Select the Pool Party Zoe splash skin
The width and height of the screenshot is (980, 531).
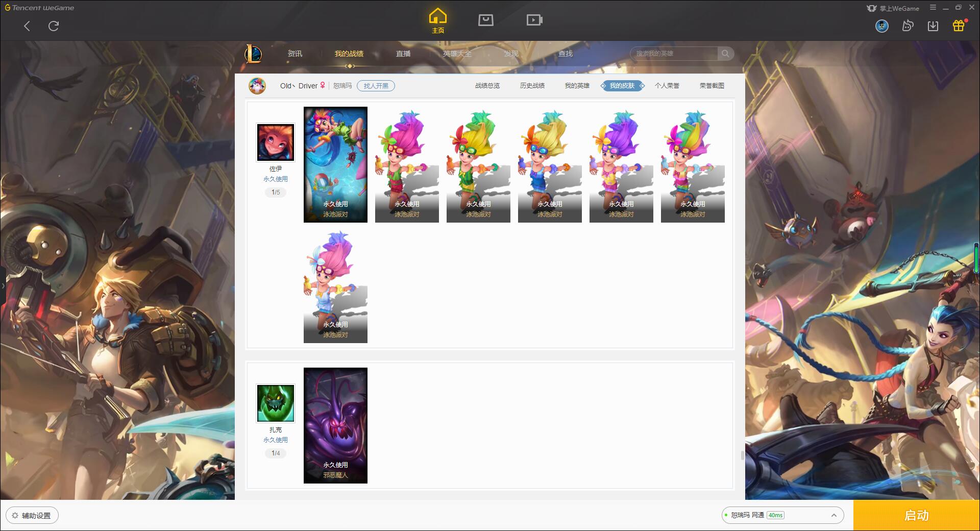(x=335, y=164)
